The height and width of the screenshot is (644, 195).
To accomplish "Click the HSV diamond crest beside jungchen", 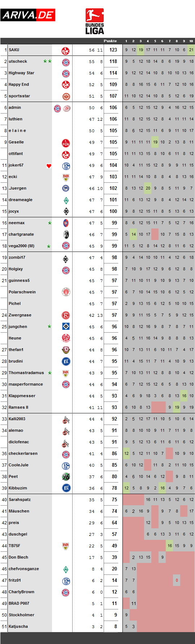I will point(66,327).
